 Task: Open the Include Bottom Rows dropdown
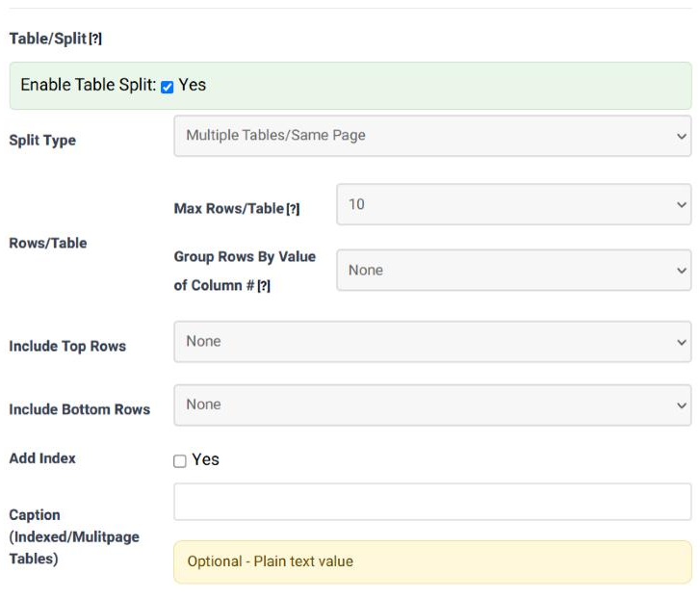click(x=432, y=404)
